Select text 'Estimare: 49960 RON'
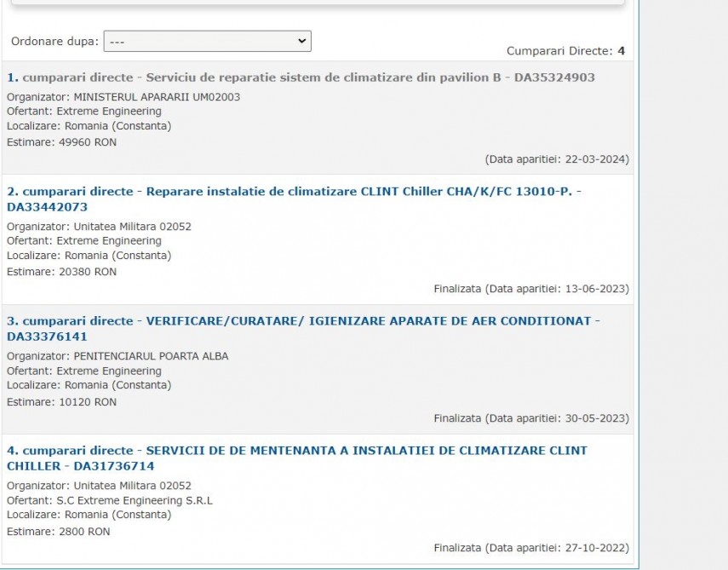This screenshot has width=728, height=570. tap(62, 142)
